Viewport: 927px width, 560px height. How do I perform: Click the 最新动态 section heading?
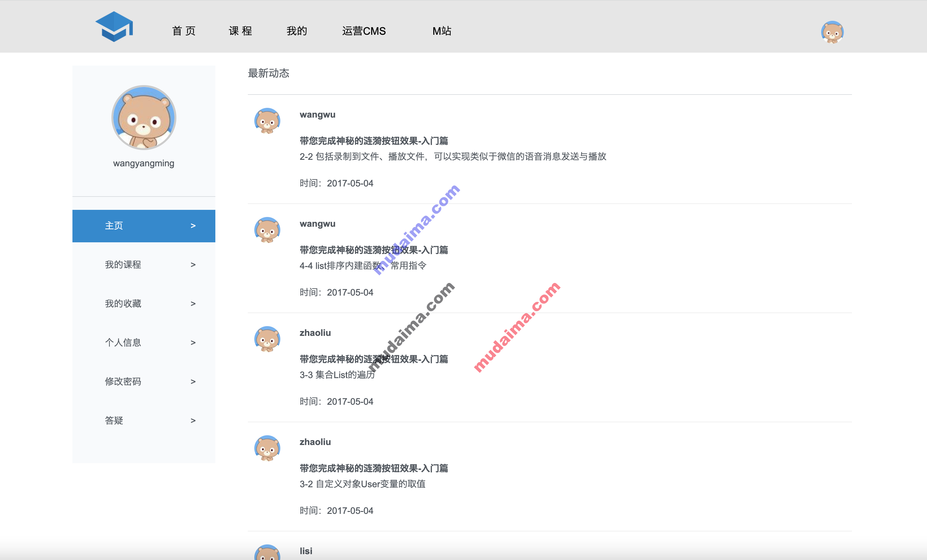pyautogui.click(x=269, y=73)
